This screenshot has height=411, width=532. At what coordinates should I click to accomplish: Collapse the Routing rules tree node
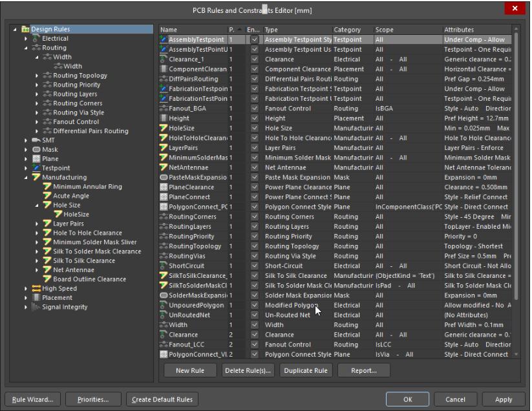tap(26, 48)
